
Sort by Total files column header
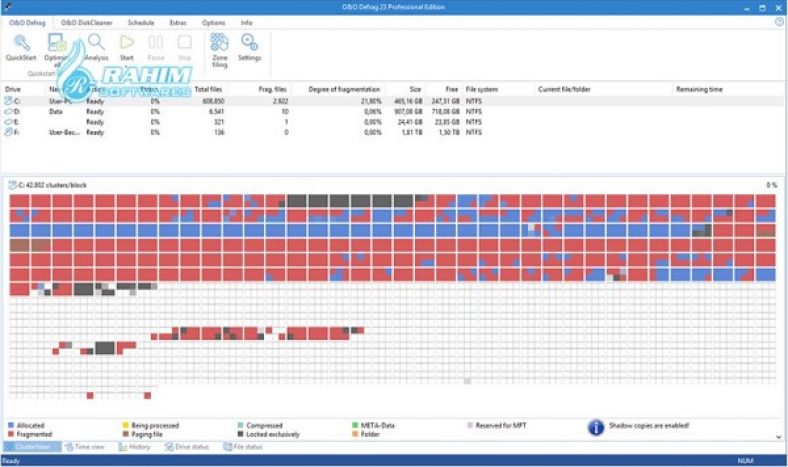click(x=208, y=89)
